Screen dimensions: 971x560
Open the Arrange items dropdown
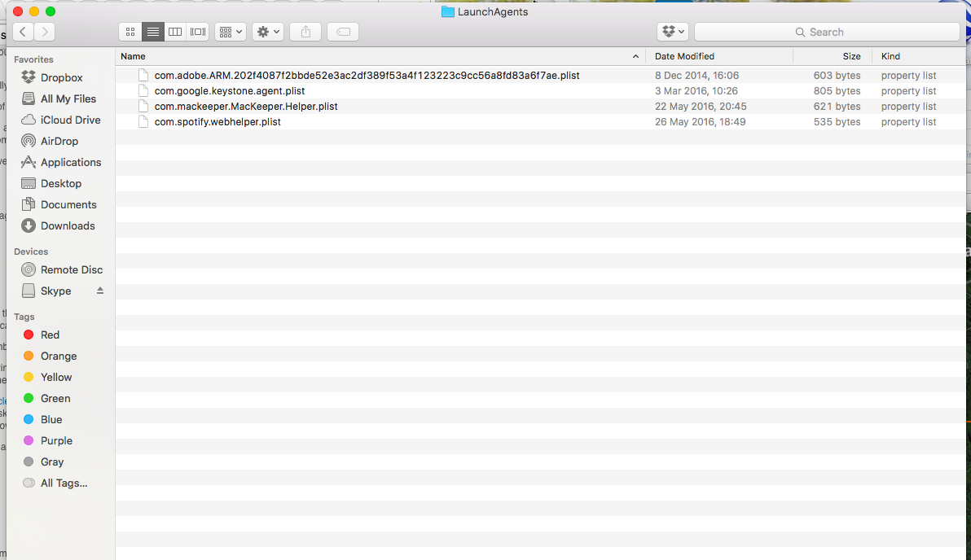[x=231, y=32]
